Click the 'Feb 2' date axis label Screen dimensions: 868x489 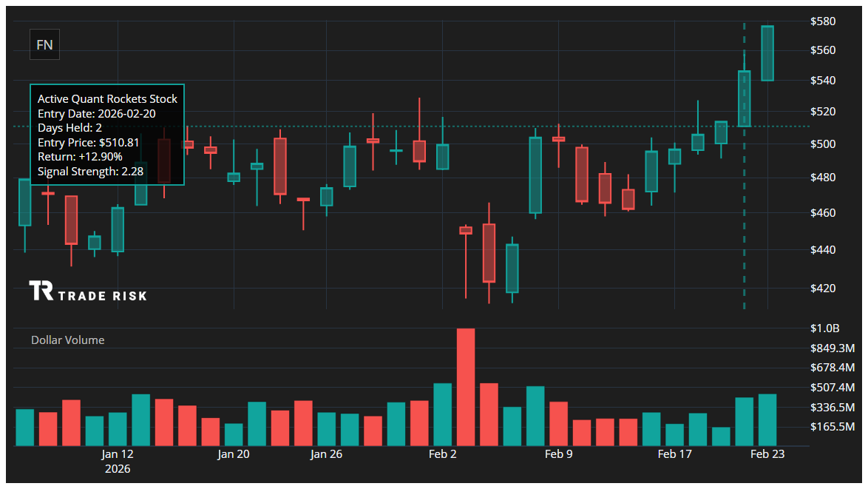click(x=442, y=454)
